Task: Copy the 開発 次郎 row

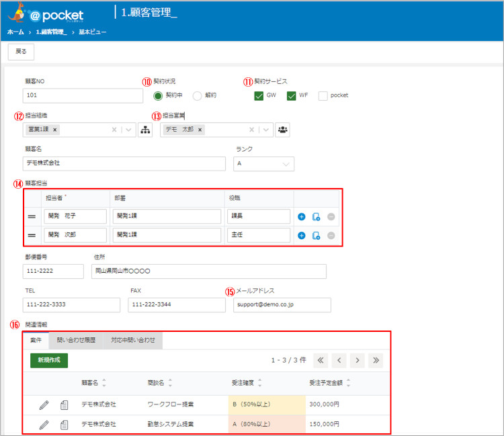Action: pos(316,236)
